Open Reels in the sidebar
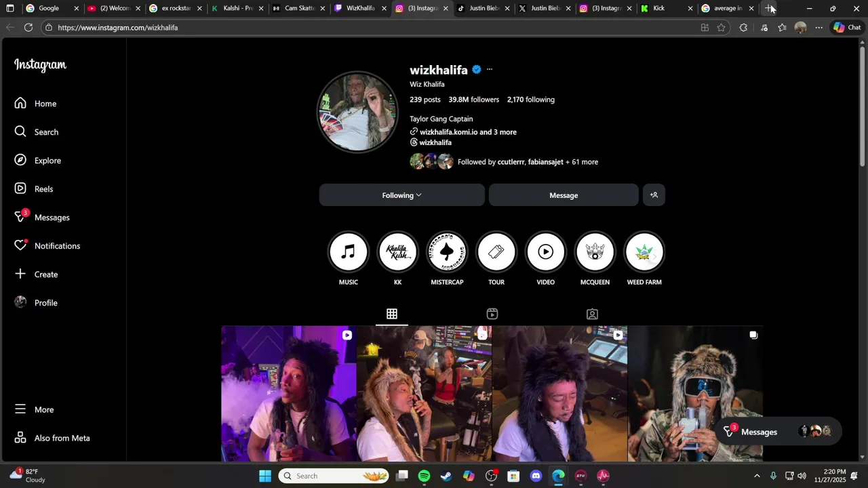The width and height of the screenshot is (868, 488). [x=35, y=189]
